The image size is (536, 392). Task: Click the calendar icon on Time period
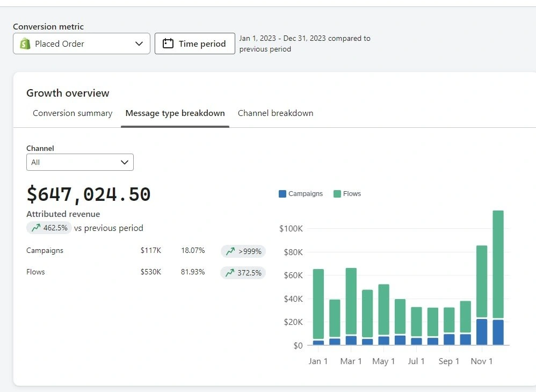(x=168, y=44)
